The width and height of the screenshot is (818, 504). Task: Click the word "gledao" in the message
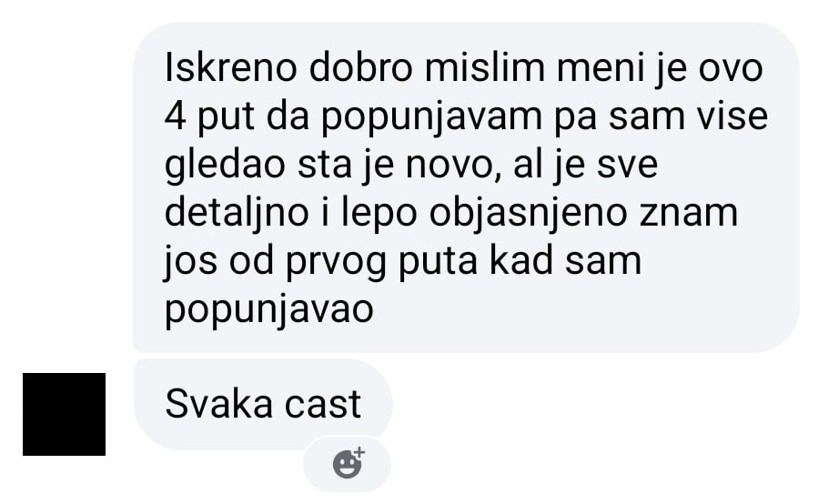tap(226, 166)
